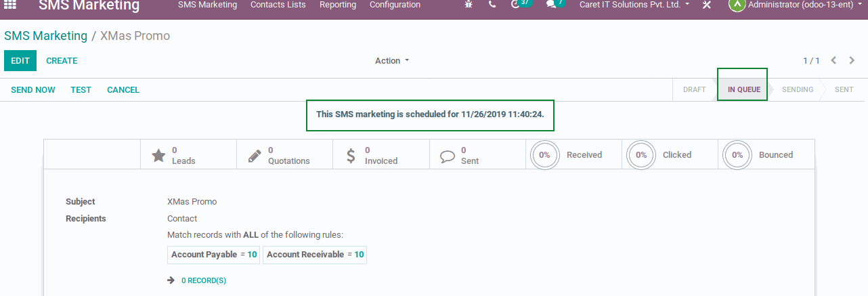This screenshot has width=868, height=296.
Task: Open activities clock icon with badge
Action: [521, 4]
